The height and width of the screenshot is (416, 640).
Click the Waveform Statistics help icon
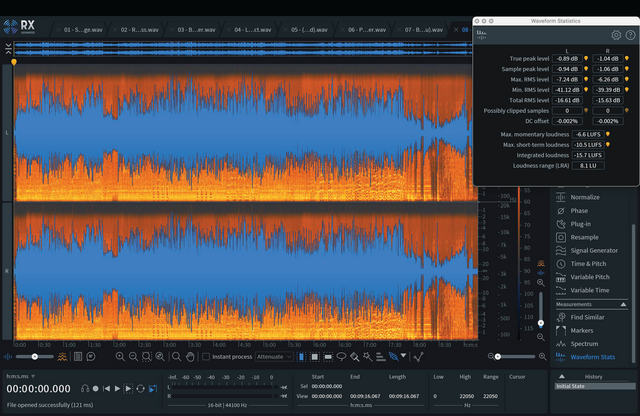tap(630, 34)
